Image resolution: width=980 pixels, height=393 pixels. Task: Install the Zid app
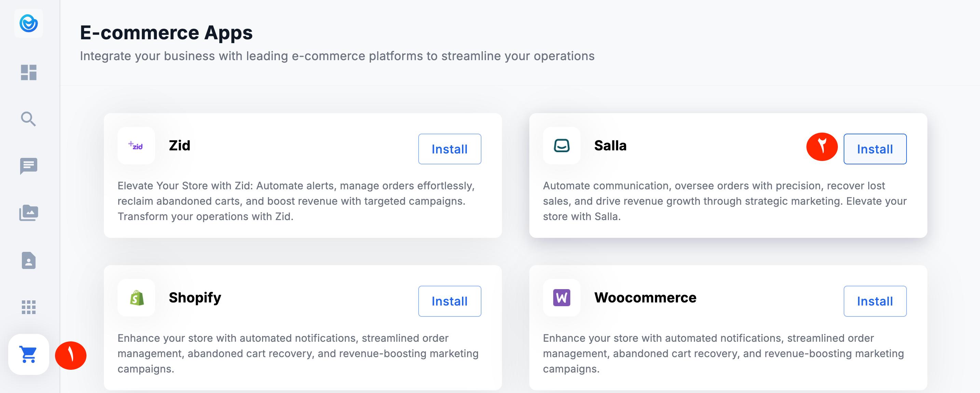pyautogui.click(x=450, y=149)
